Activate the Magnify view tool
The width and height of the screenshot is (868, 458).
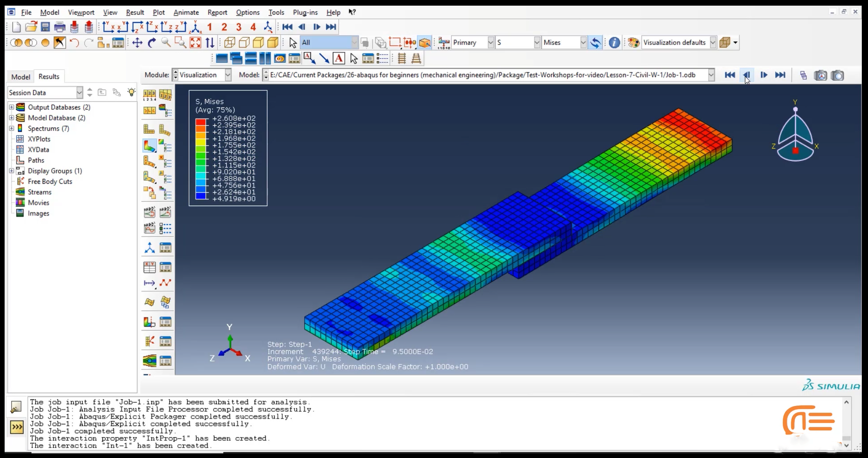pos(166,43)
